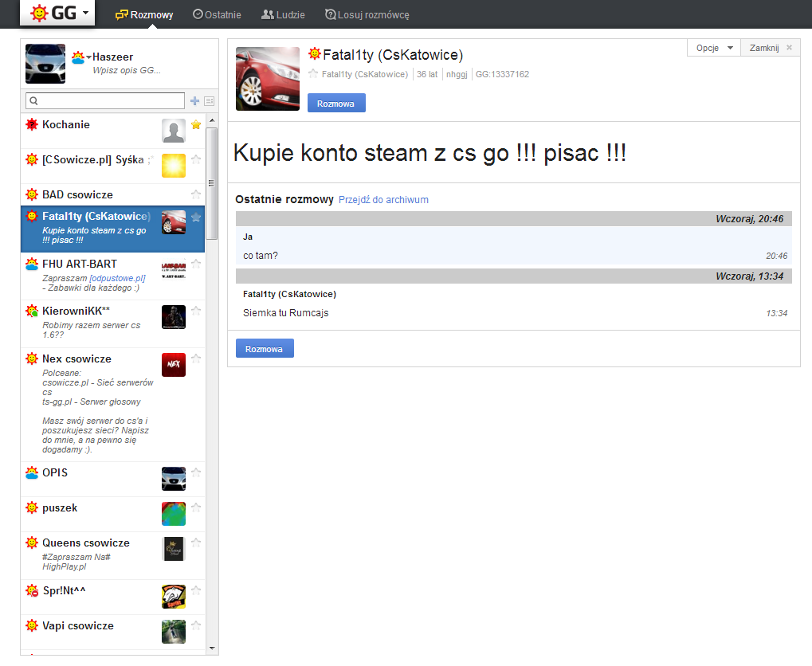Open Przejdź do archiwum link
This screenshot has height=666, width=812.
(x=384, y=200)
